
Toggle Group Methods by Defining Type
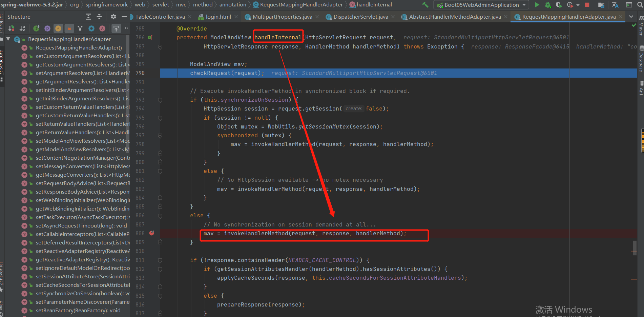pyautogui.click(x=80, y=28)
